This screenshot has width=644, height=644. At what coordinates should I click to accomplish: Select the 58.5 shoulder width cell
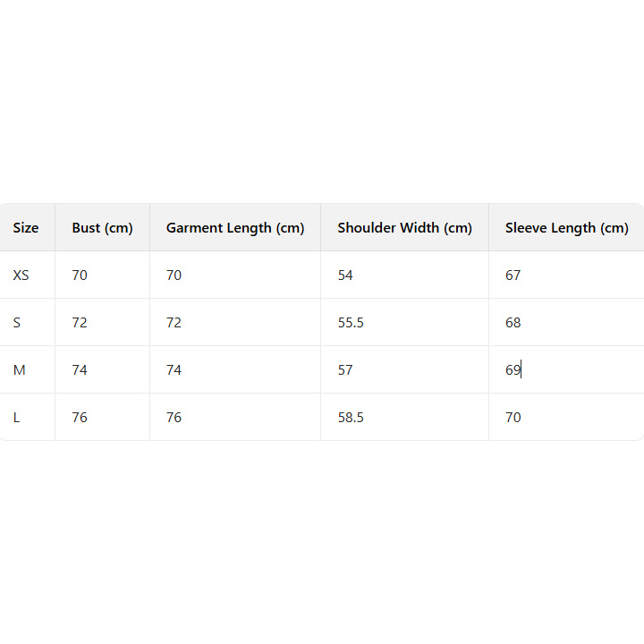point(351,418)
